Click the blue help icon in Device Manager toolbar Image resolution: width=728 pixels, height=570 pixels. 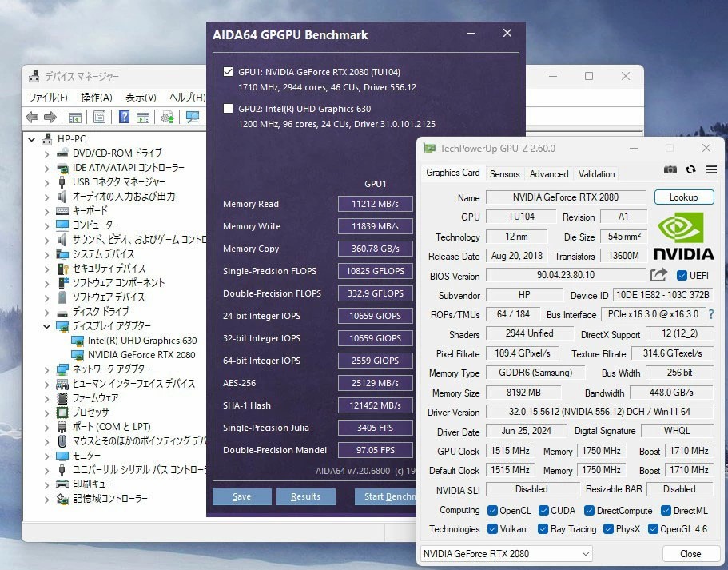tap(124, 117)
